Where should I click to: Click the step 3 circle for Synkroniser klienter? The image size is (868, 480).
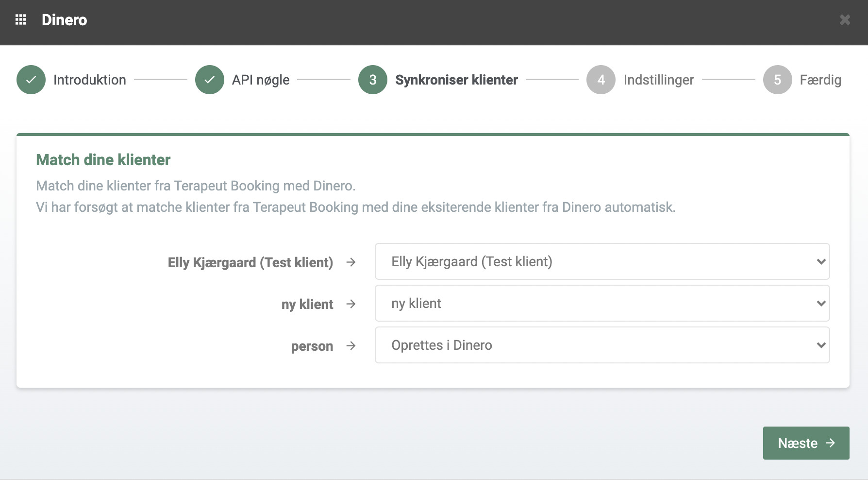pos(373,80)
